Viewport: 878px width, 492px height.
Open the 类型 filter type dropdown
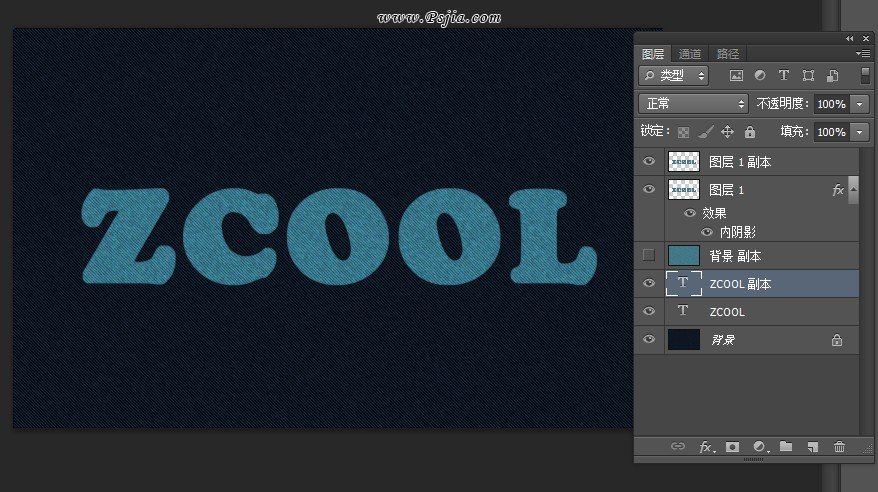674,76
